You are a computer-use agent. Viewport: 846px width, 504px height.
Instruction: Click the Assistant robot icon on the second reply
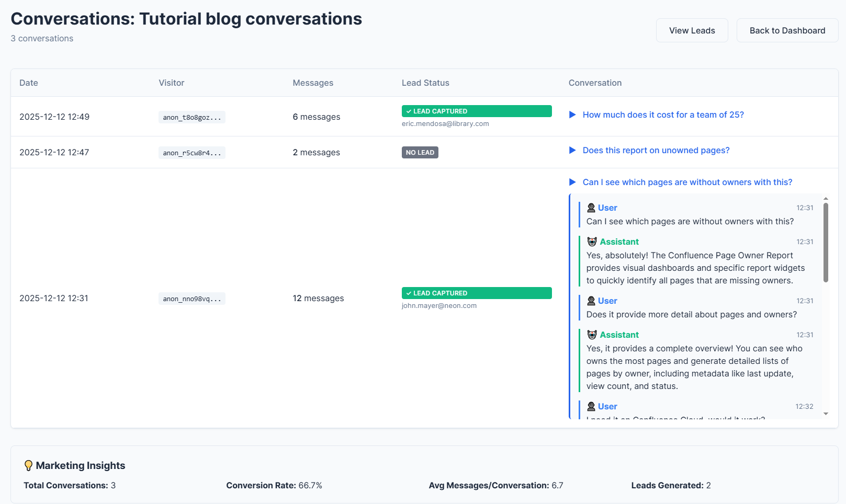(592, 334)
